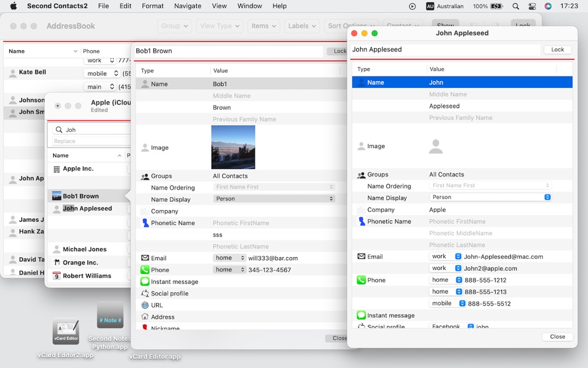The height and width of the screenshot is (368, 588).
Task: Open Siri from the menu bar
Action: coord(548,6)
